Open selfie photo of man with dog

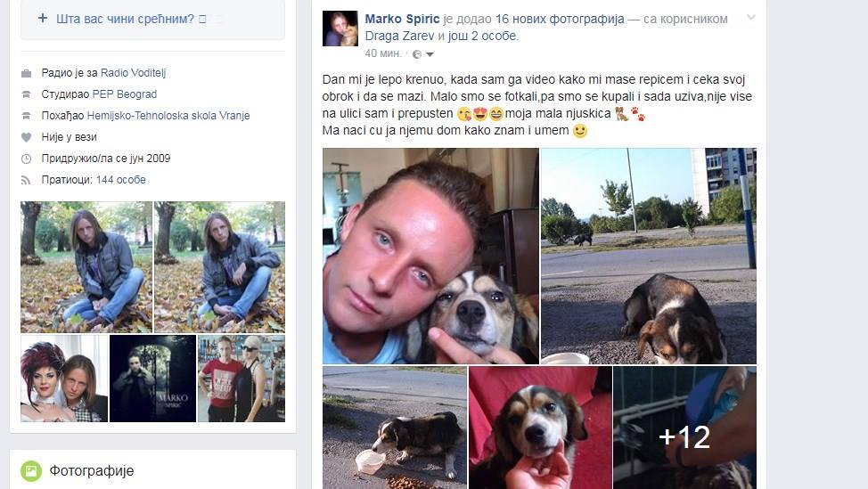coord(430,256)
